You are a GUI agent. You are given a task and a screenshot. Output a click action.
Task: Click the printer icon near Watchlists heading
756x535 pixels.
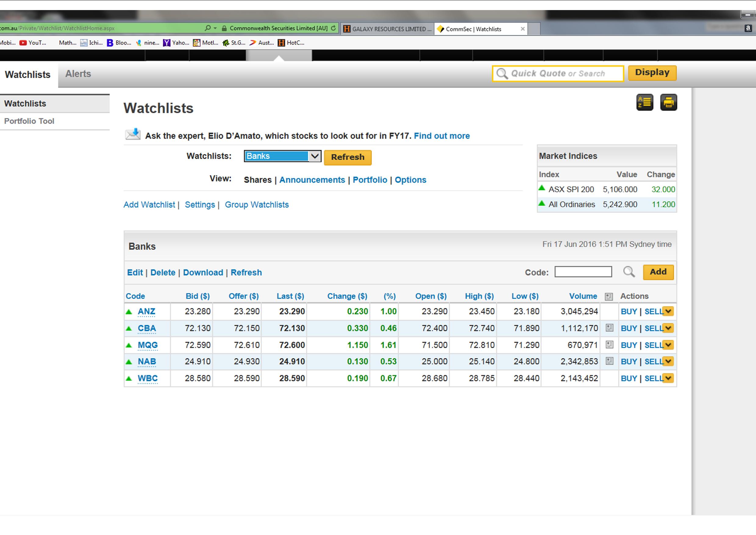pos(669,102)
